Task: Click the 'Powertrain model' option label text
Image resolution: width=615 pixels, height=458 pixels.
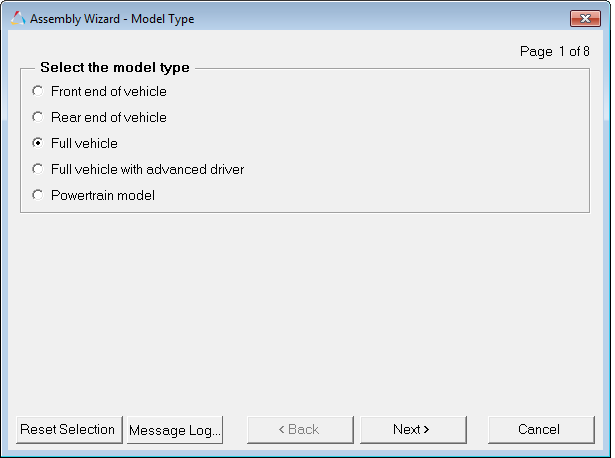Action: click(102, 195)
